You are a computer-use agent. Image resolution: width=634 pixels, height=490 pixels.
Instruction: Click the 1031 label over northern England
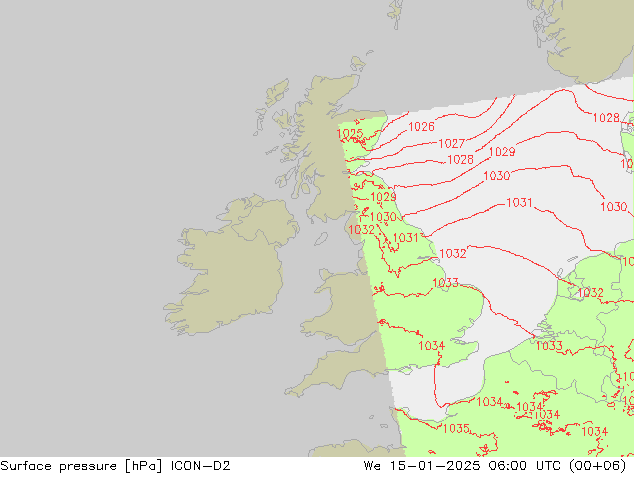[x=406, y=237]
